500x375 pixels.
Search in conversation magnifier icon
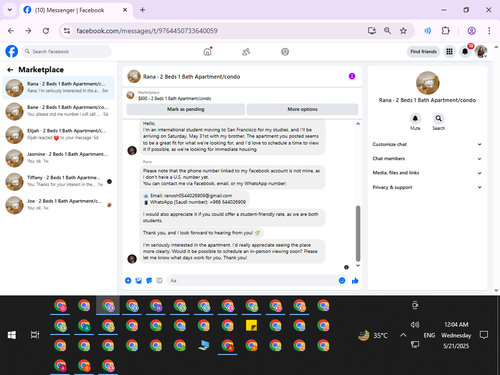point(438,118)
